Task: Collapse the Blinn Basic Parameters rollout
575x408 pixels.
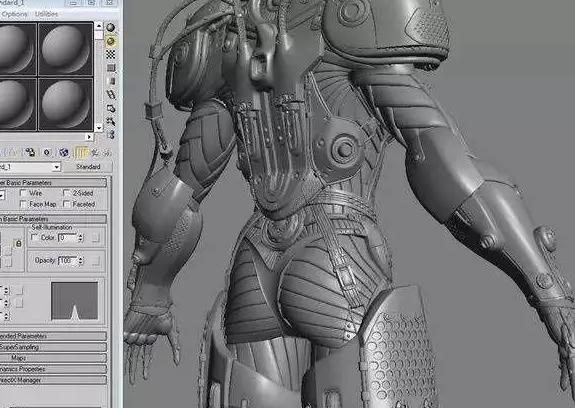Action: point(53,219)
